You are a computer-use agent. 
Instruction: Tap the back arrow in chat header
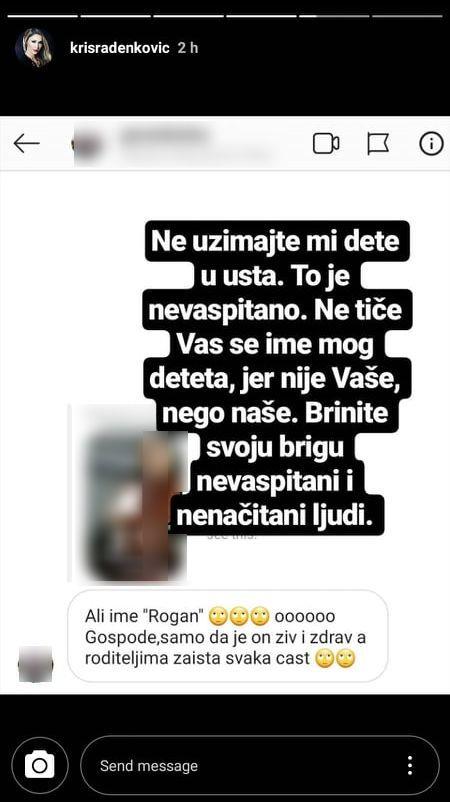coord(27,144)
